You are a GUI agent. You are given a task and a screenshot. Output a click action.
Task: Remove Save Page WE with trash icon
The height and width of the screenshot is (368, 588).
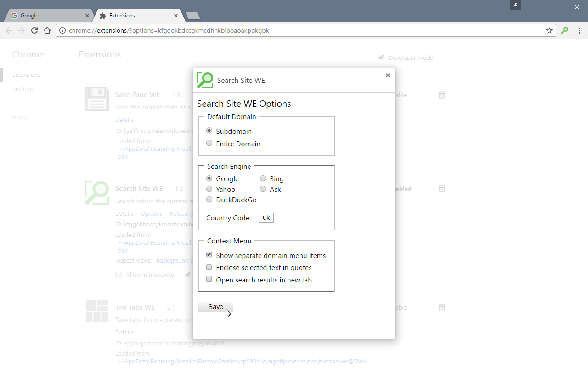coord(442,95)
